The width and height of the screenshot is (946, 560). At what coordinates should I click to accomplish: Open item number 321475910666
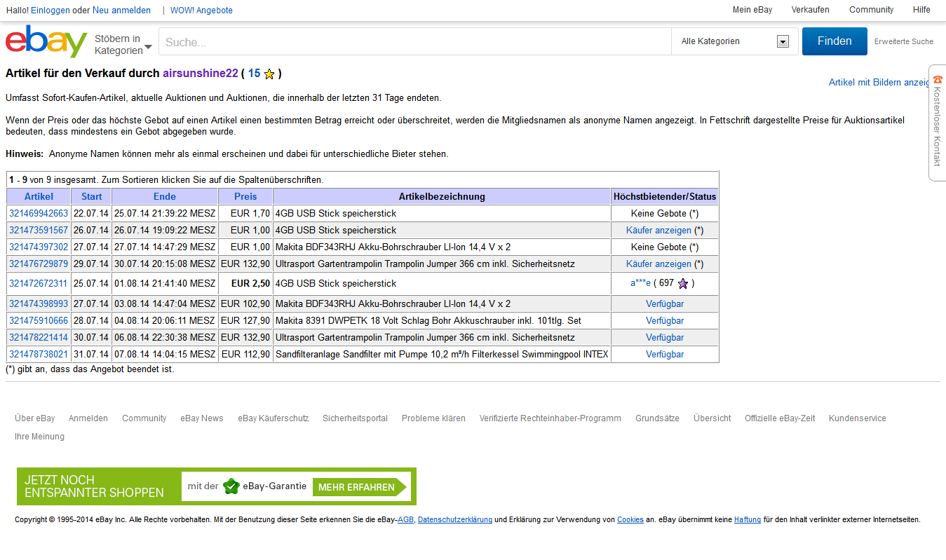pos(39,320)
